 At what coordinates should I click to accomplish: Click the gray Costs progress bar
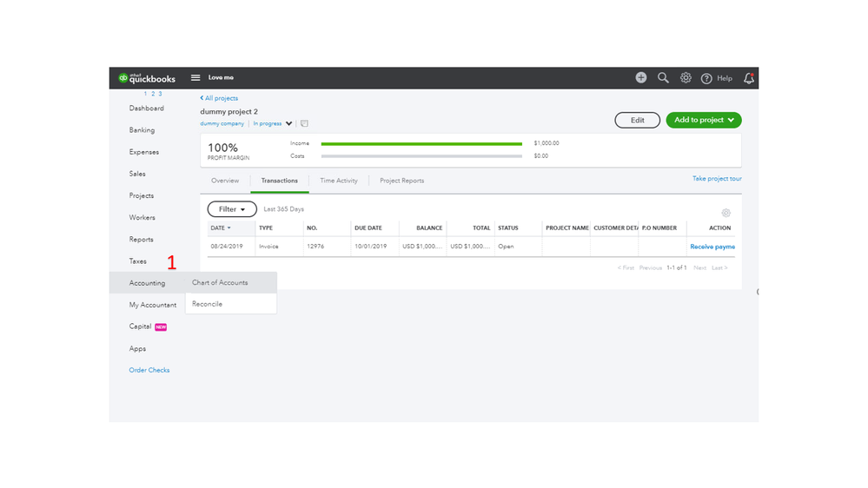[421, 156]
